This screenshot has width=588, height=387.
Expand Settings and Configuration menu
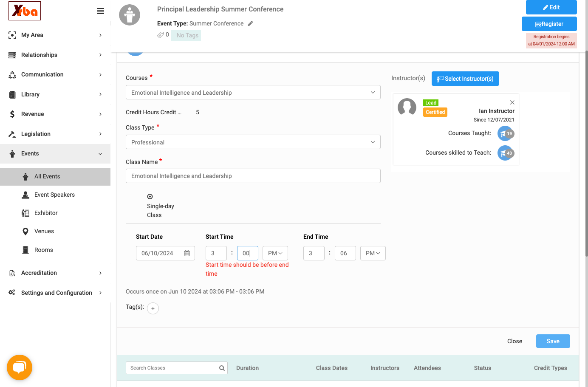55,293
